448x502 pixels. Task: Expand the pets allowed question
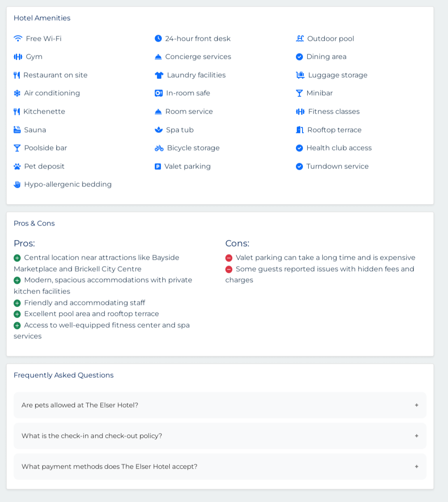pos(220,405)
